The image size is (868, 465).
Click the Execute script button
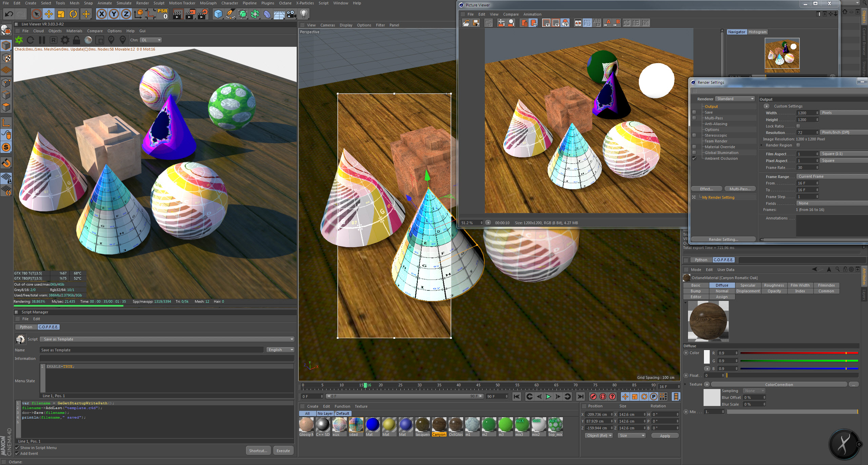click(283, 451)
